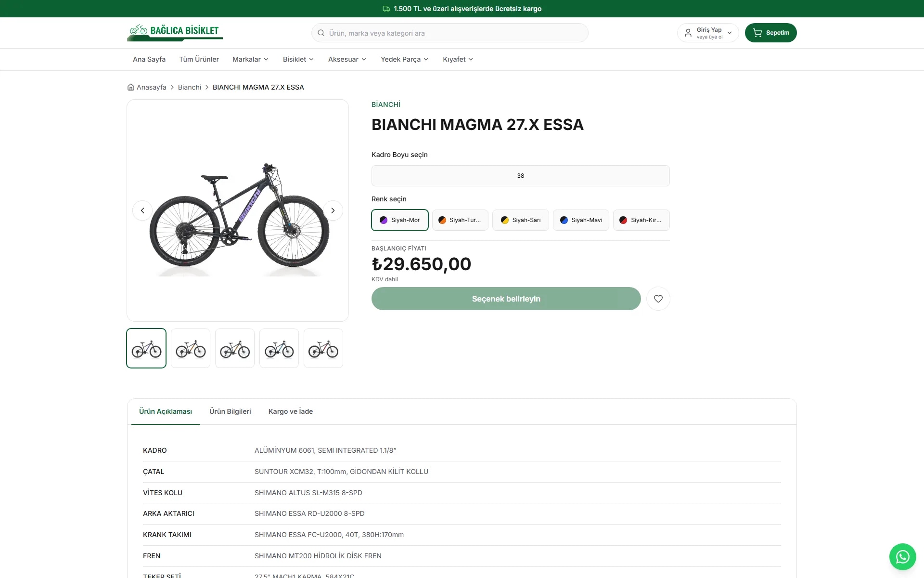Click the blue-black color swatch
This screenshot has width=924, height=578.
tap(564, 220)
